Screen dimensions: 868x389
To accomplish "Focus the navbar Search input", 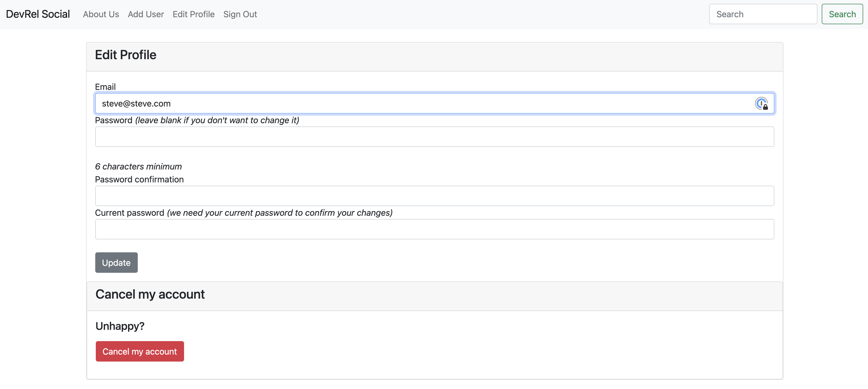I will tap(763, 14).
